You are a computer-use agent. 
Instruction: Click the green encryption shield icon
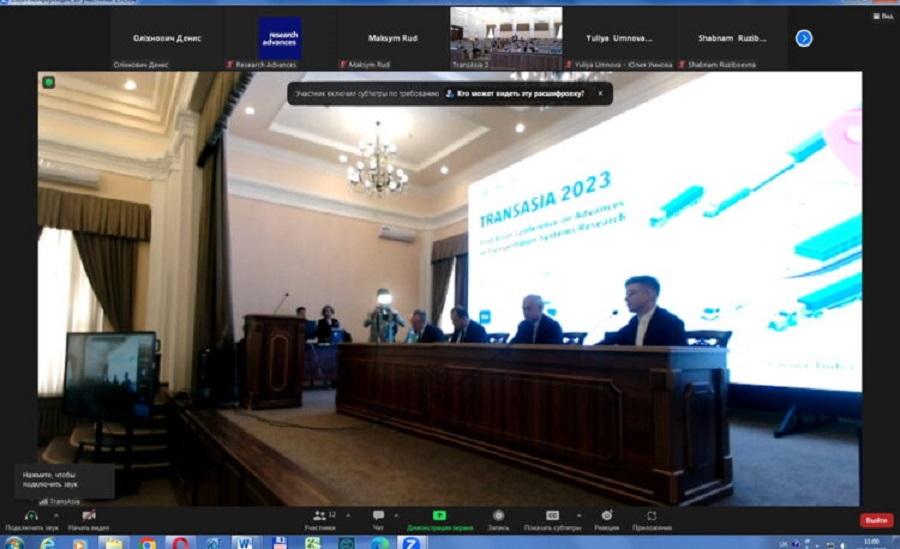coord(49,83)
